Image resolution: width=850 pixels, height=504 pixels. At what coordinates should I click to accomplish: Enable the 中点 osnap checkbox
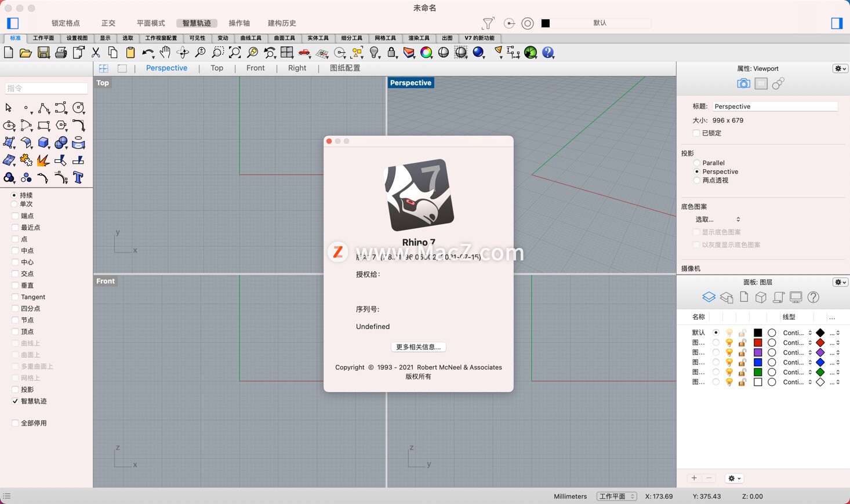point(15,251)
